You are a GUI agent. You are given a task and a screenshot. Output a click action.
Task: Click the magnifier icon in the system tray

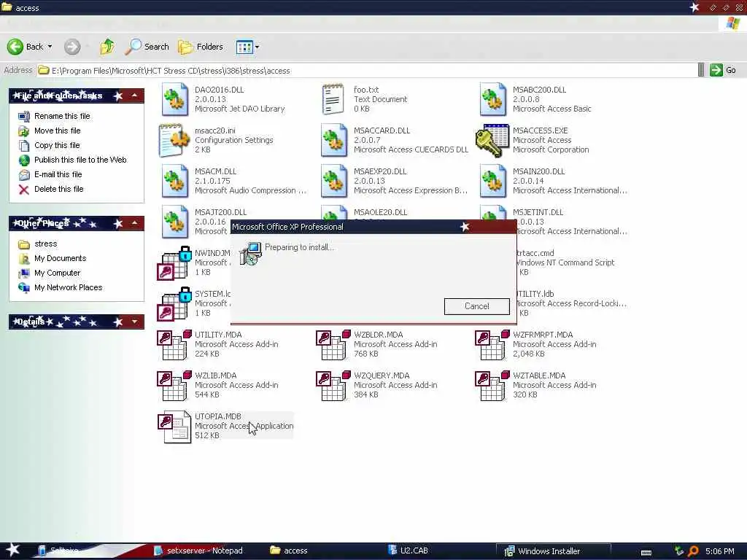pyautogui.click(x=694, y=551)
